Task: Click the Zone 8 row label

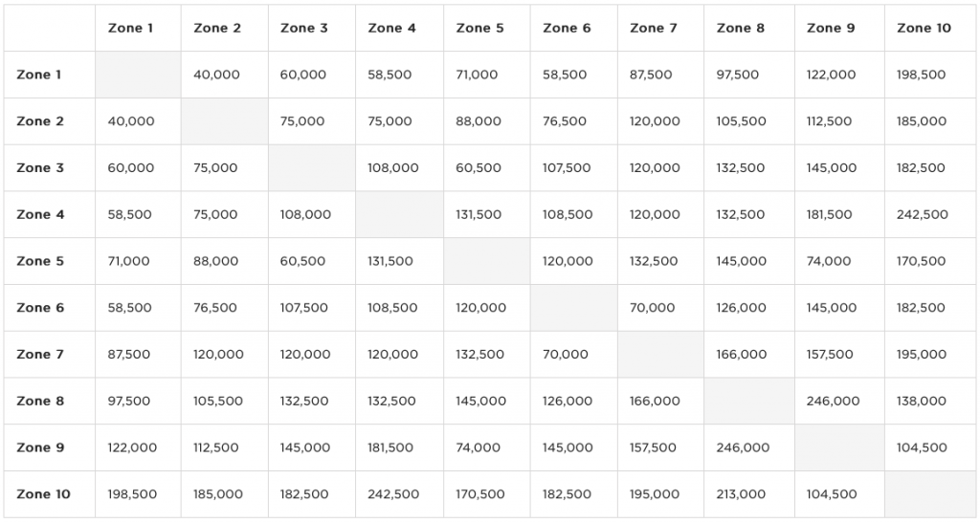Action: point(40,401)
